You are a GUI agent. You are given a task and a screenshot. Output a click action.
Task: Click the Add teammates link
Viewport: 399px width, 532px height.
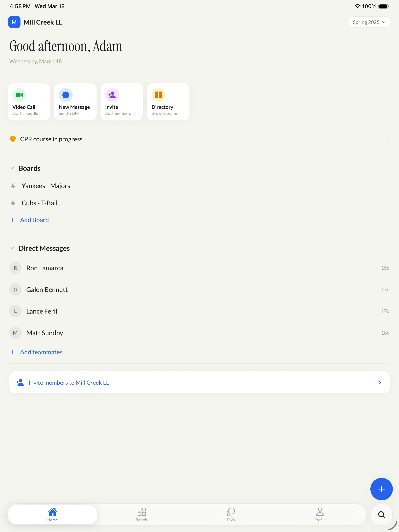(41, 352)
